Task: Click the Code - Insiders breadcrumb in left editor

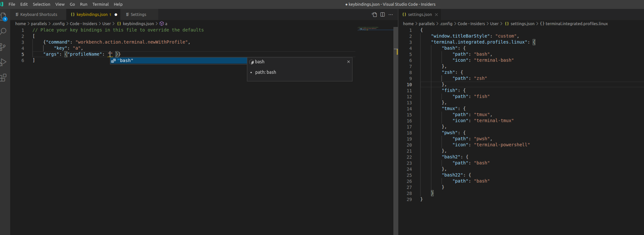Action: pyautogui.click(x=83, y=24)
